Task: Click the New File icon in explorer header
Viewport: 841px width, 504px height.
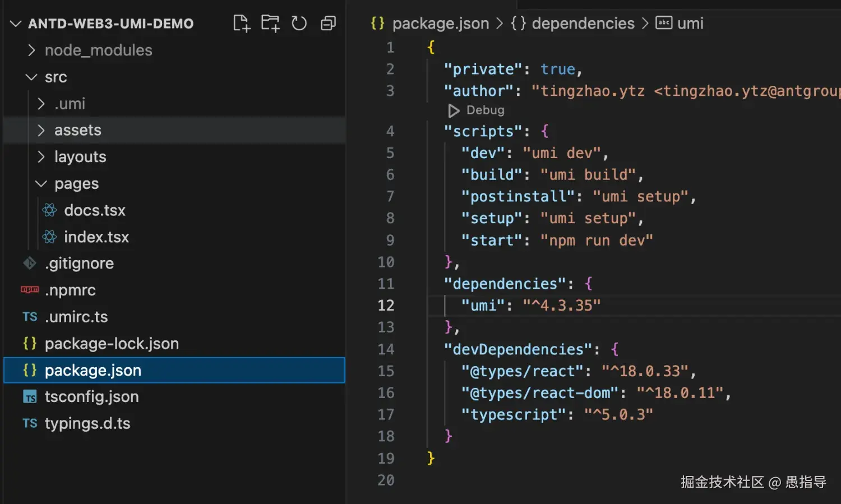Action: point(242,24)
